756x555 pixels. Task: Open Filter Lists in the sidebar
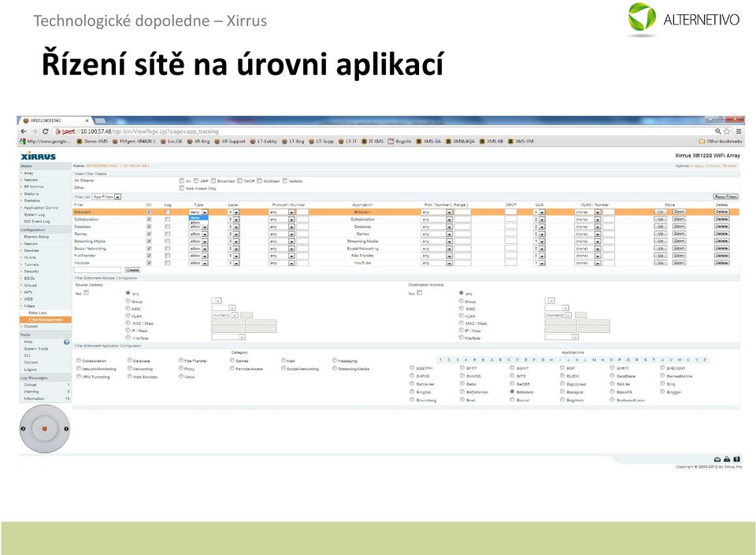tap(38, 313)
